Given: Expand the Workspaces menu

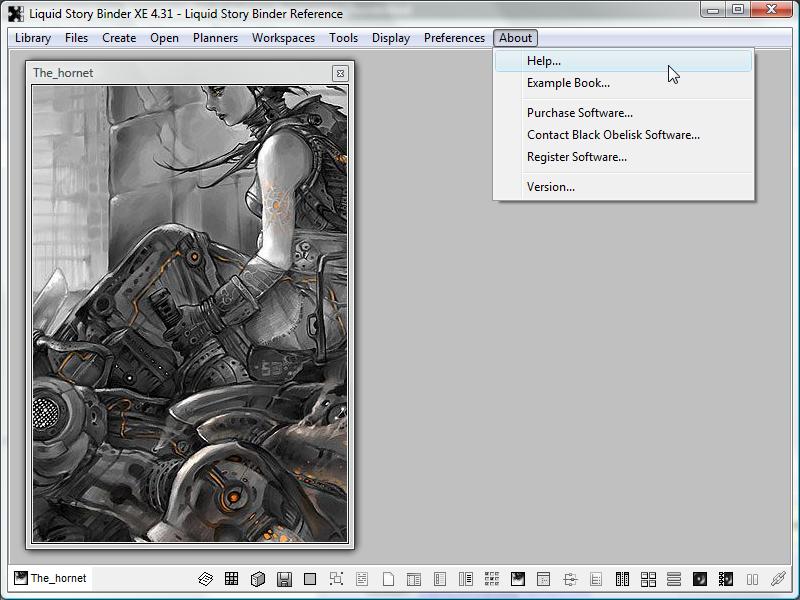Looking at the screenshot, I should click(x=283, y=38).
